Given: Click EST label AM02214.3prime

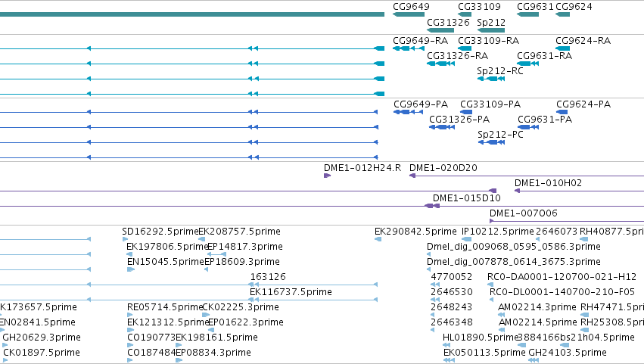Looking at the screenshot, I should tap(537, 307).
